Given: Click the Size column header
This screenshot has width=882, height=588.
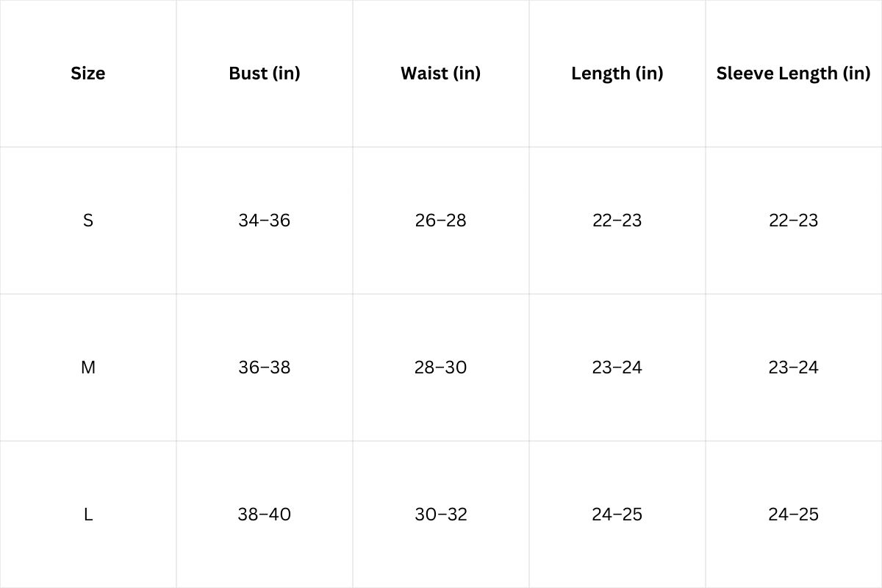Looking at the screenshot, I should click(x=88, y=73).
